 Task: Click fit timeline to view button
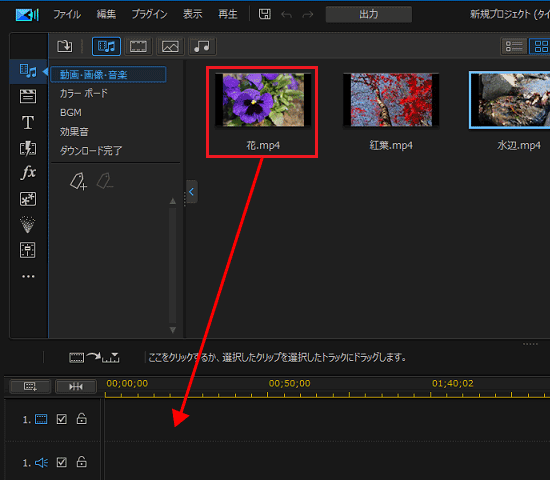(76, 387)
